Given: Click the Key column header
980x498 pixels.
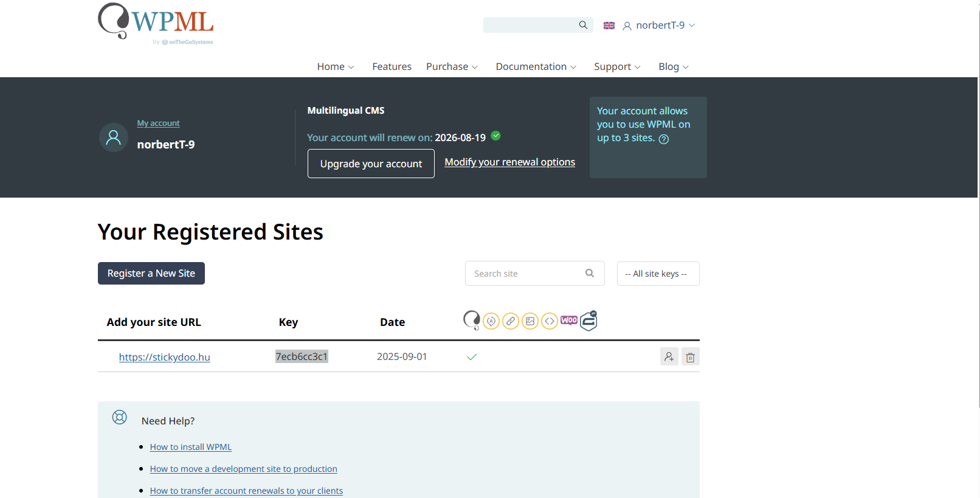Looking at the screenshot, I should pyautogui.click(x=288, y=322).
